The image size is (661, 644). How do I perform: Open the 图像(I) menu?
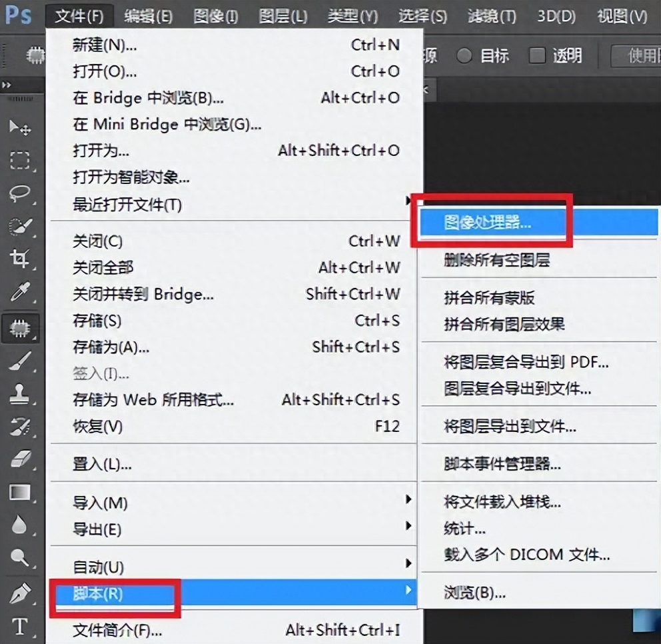tap(216, 17)
